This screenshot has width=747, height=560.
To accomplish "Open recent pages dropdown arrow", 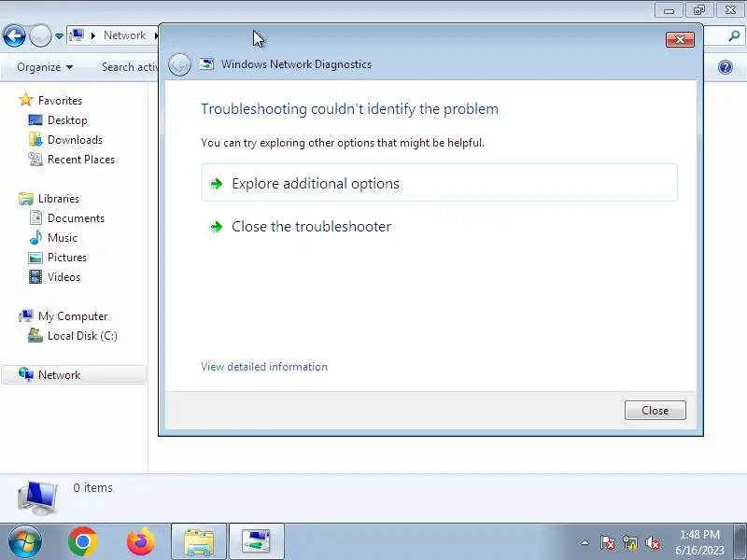I will click(59, 35).
